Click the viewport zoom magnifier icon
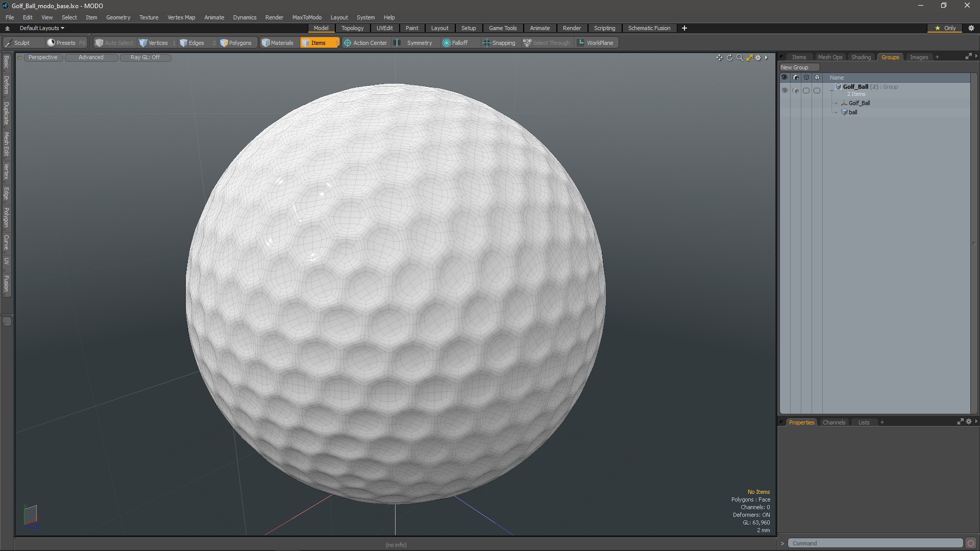 pyautogui.click(x=740, y=58)
